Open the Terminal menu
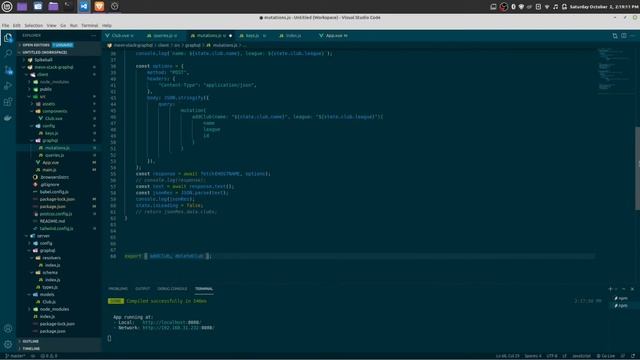The width and height of the screenshot is (640, 360). click(x=89, y=25)
